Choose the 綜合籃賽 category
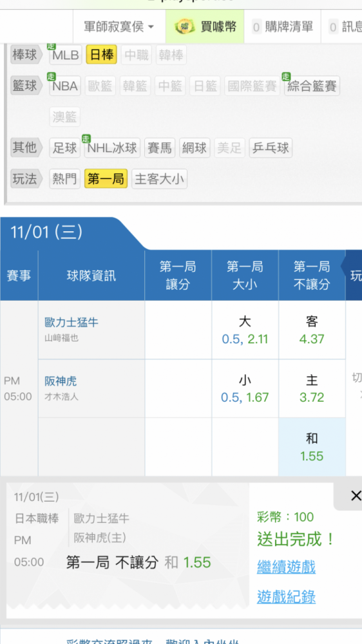The width and height of the screenshot is (362, 644). tap(312, 86)
